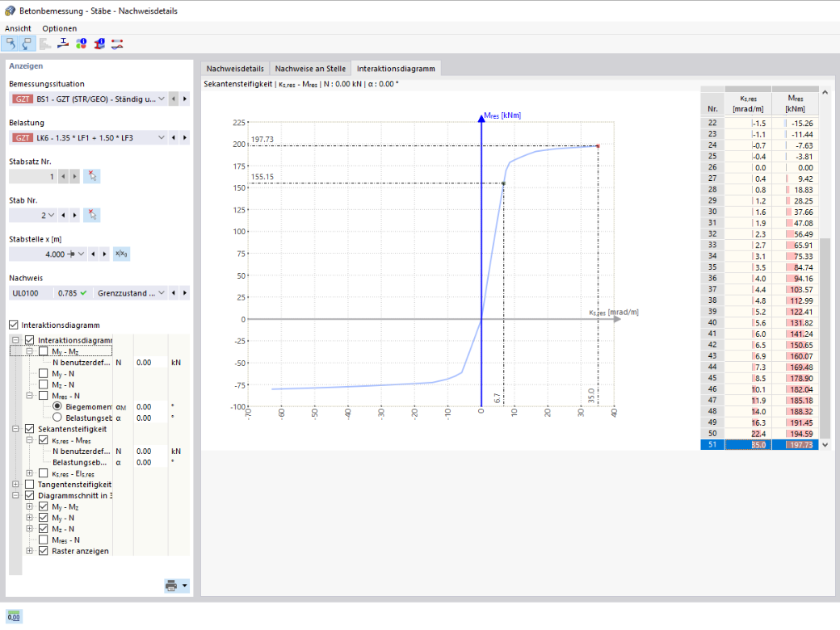The width and height of the screenshot is (840, 630).
Task: Enable Mz - N under Interaktionsdiagramm
Action: (44, 384)
